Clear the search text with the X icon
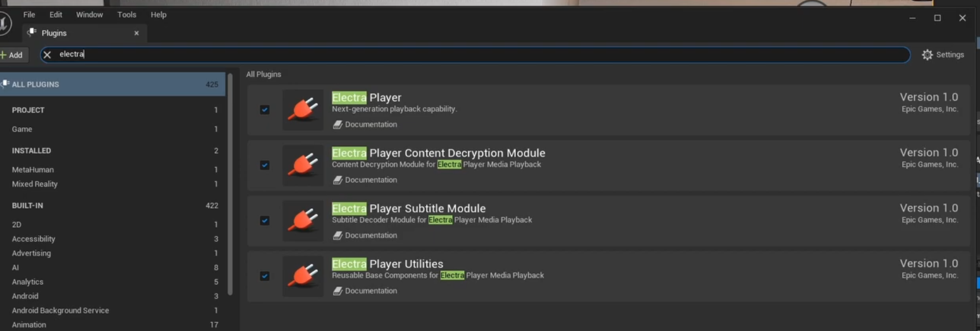Screen dimensions: 980x331 click(47, 54)
